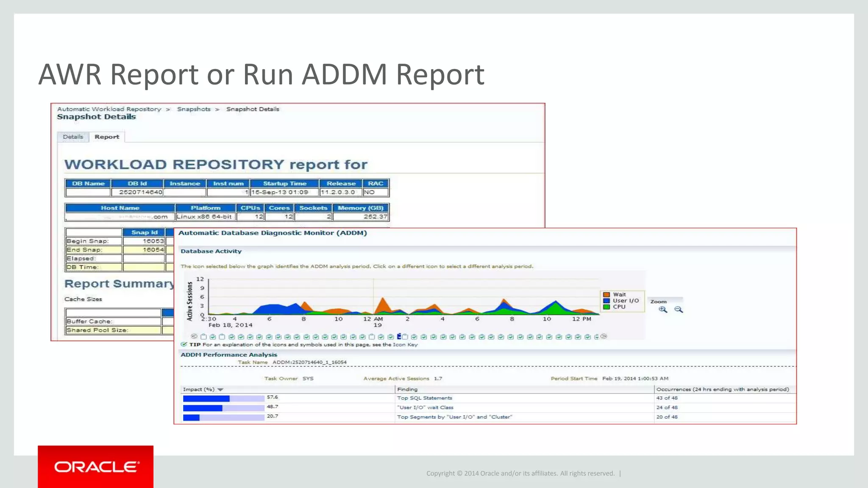Click the Startup Time value 16-Sep-13 01:09

280,192
